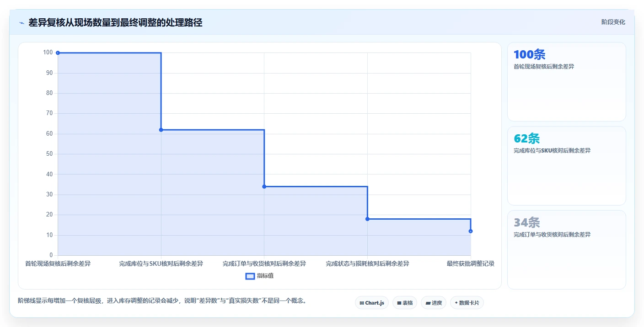This screenshot has height=327, width=644.
Task: Click x-axis label 完成状态与损耗核对后剩余差异
Action: 367,264
